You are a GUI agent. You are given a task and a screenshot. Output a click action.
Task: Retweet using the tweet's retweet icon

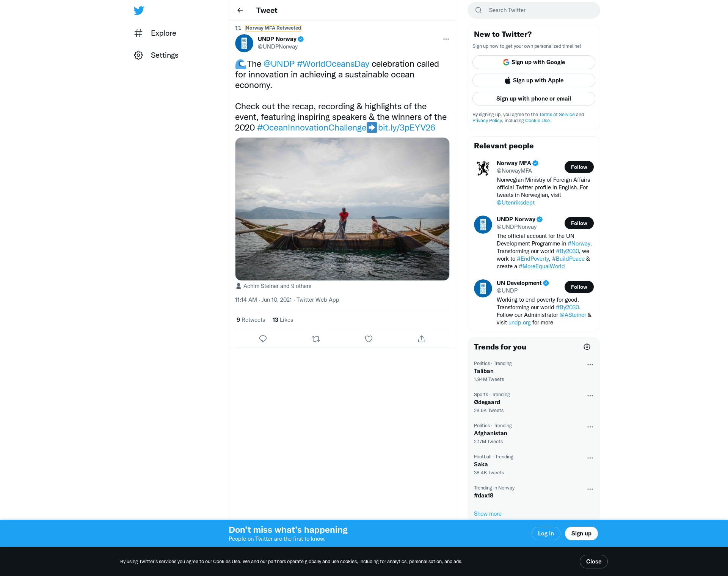(x=316, y=339)
